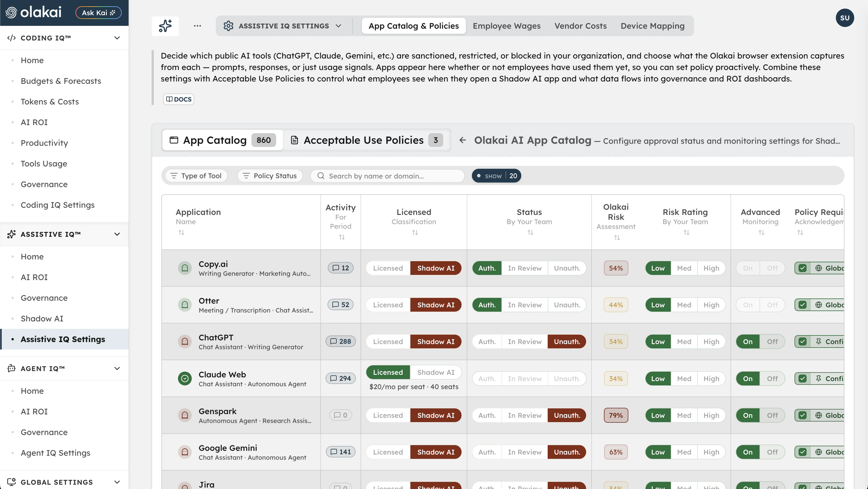Open the DOCS link

[x=179, y=99]
